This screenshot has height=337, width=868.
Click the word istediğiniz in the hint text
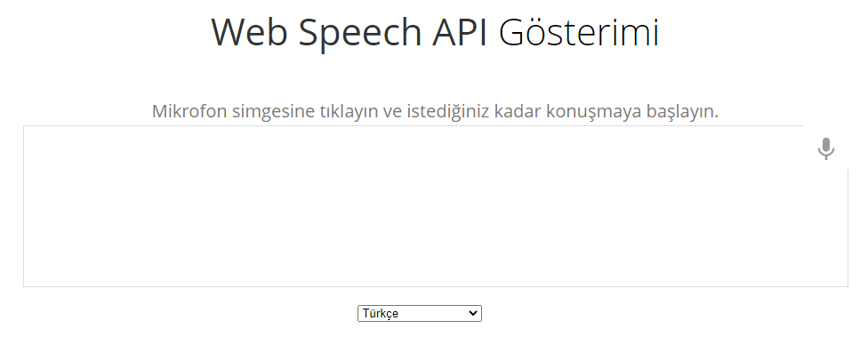448,112
